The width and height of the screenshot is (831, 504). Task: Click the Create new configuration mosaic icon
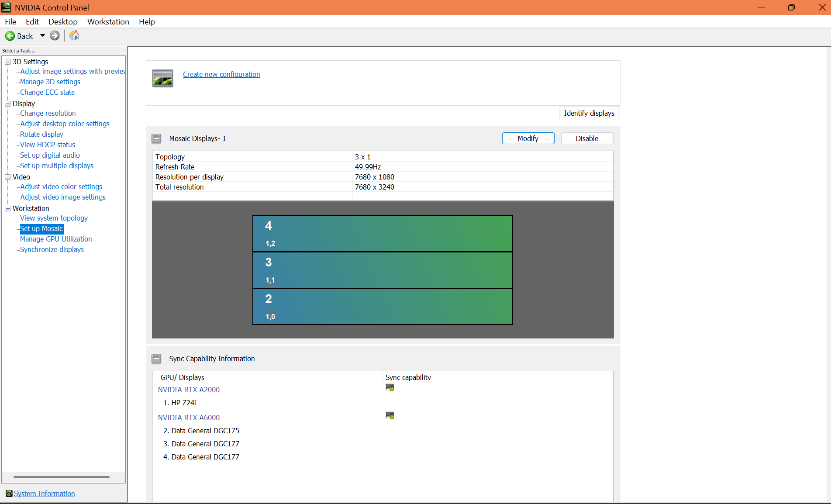coord(162,79)
